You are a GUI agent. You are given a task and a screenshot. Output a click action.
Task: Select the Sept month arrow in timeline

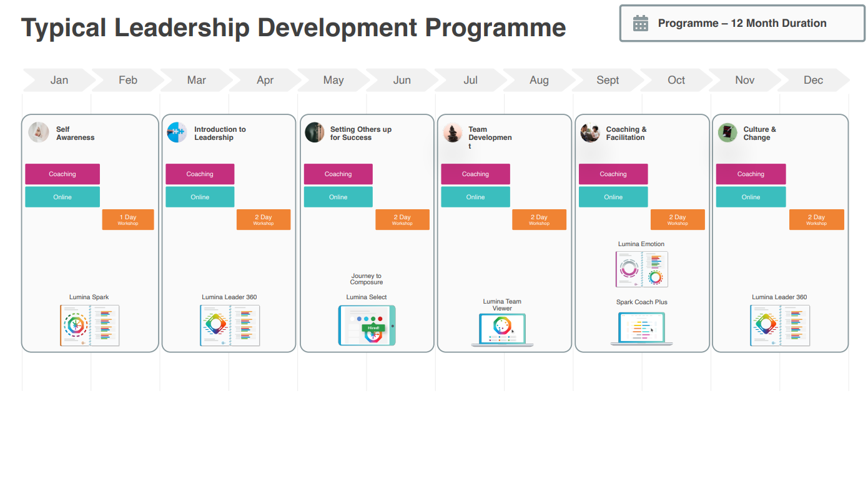(608, 80)
